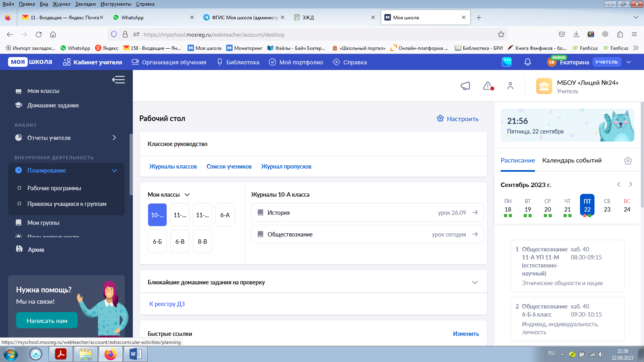The height and width of the screenshot is (362, 644).
Task: Go to previous week in calendar
Action: pos(619,184)
